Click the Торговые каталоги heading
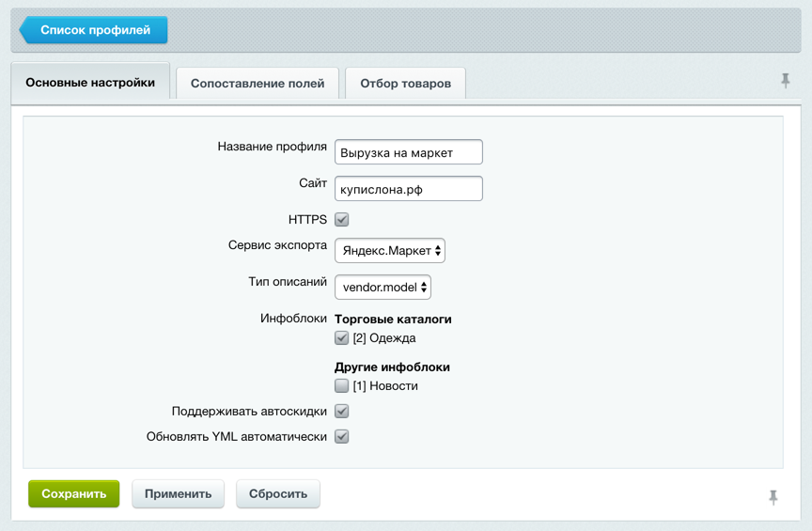This screenshot has height=531, width=812. coord(393,320)
